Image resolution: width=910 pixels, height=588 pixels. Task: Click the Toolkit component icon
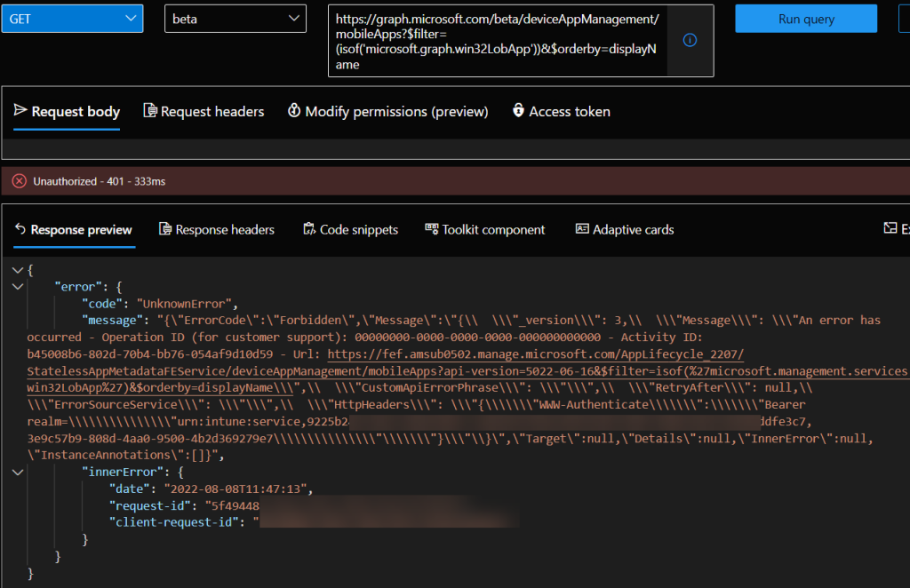432,228
